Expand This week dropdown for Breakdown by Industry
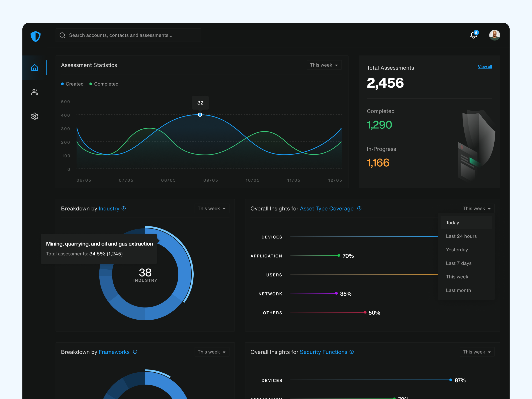 [x=212, y=208]
